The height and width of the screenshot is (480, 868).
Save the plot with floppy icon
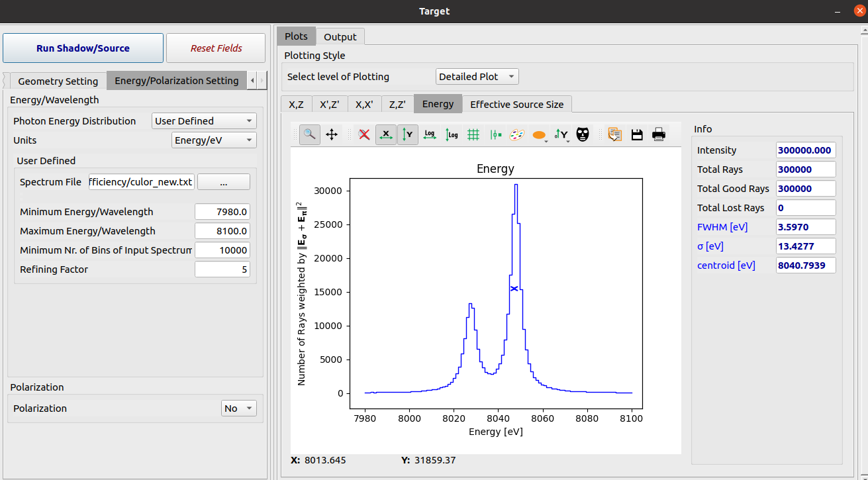[637, 134]
